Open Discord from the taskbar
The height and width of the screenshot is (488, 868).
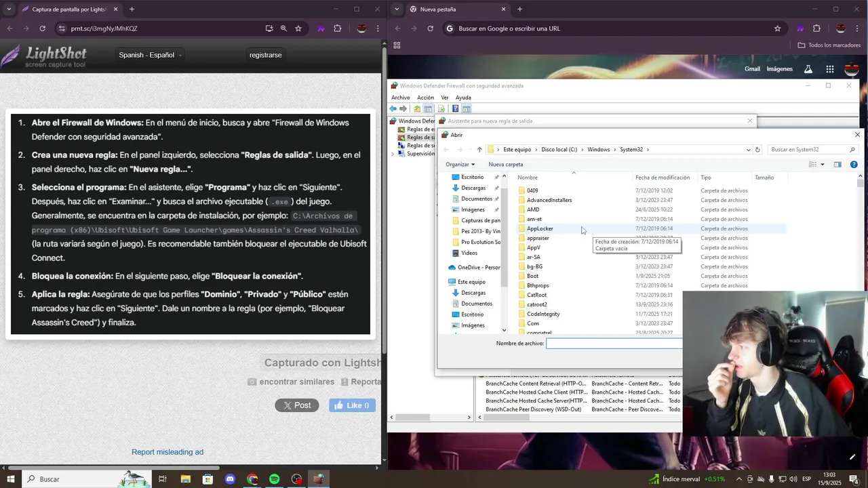(230, 479)
